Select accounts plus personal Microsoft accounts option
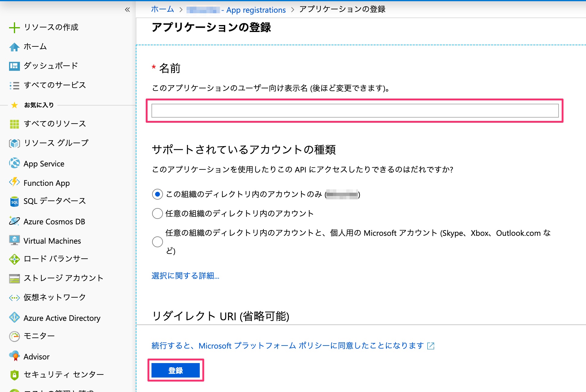This screenshot has height=392, width=586. (157, 242)
